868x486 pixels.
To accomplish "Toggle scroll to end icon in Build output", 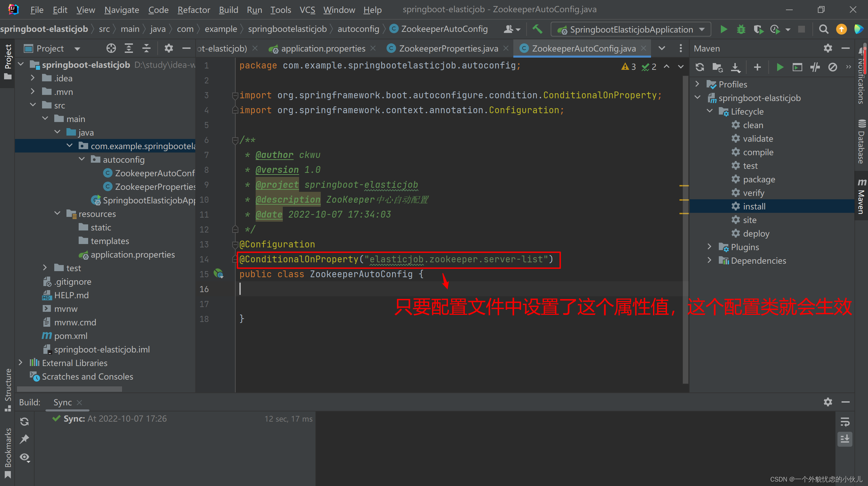I will coord(845,439).
